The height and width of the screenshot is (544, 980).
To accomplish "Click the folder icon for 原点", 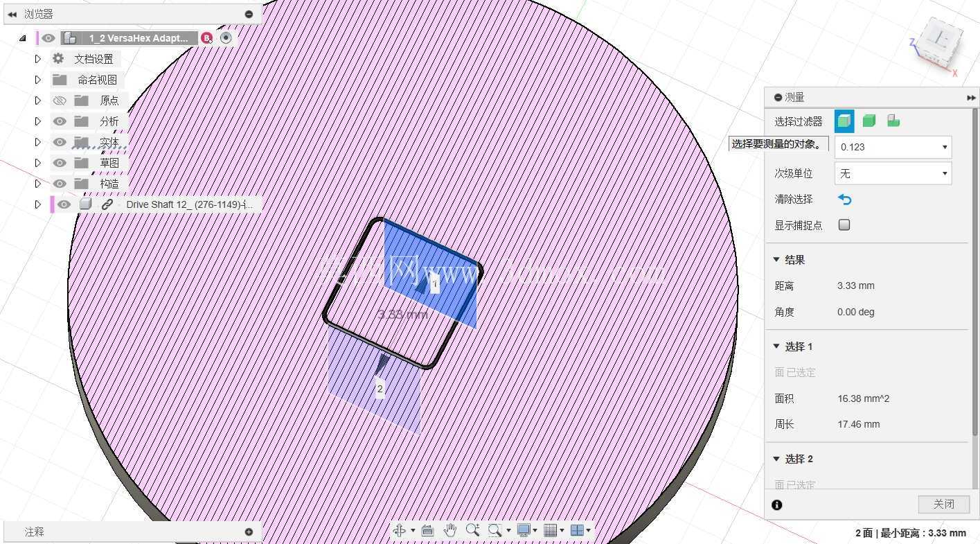I will (82, 100).
